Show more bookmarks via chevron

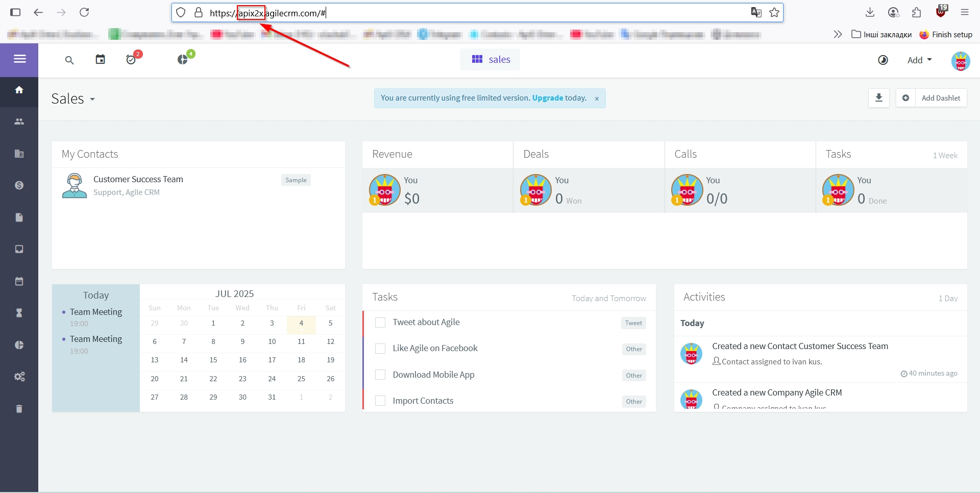pos(838,35)
